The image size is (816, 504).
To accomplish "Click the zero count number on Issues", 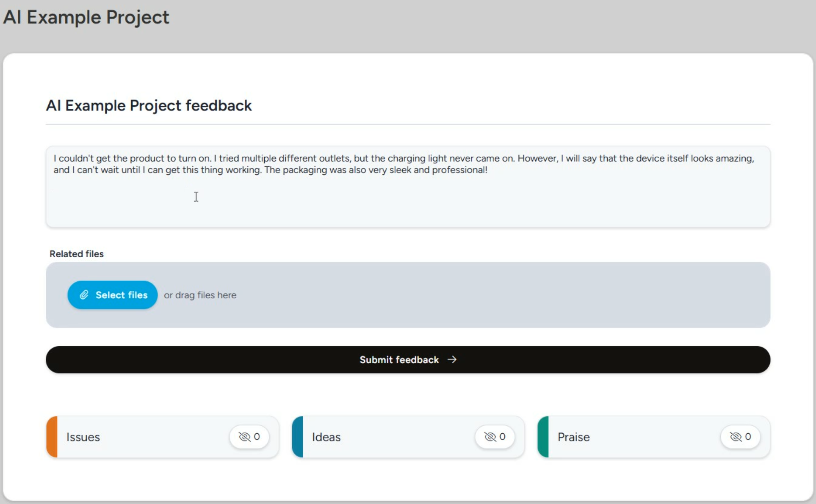I will point(257,437).
